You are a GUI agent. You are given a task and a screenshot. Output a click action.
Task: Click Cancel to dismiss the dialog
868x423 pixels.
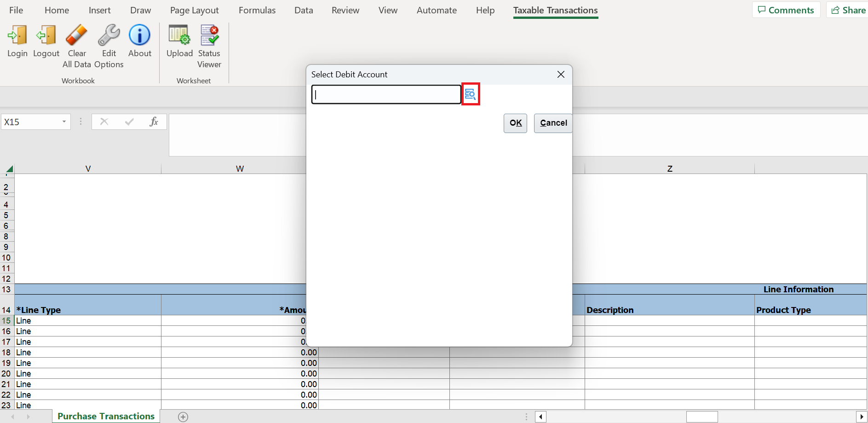pyautogui.click(x=553, y=123)
